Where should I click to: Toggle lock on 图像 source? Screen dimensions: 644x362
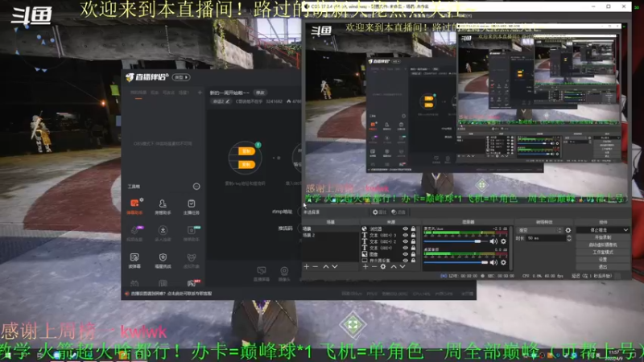[x=413, y=254]
